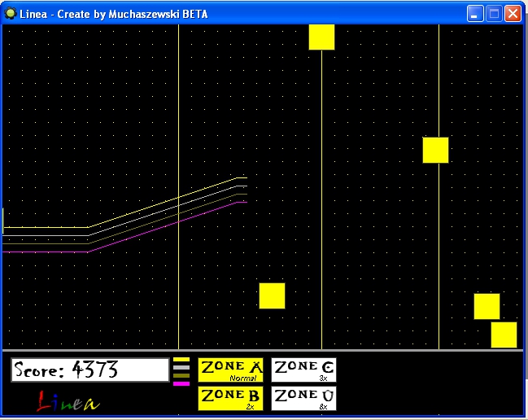Click the Linea app icon in the title bar
Image resolution: width=528 pixels, height=420 pixels.
coord(10,14)
